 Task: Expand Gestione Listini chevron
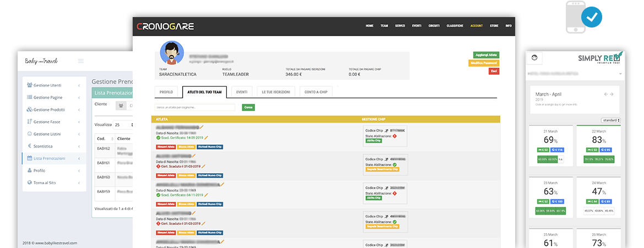(79, 134)
